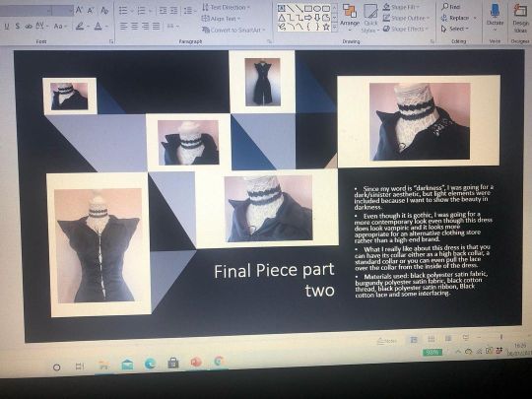The width and height of the screenshot is (532, 399).
Task: Select the Triangle shape in gallery
Action: click(x=282, y=18)
